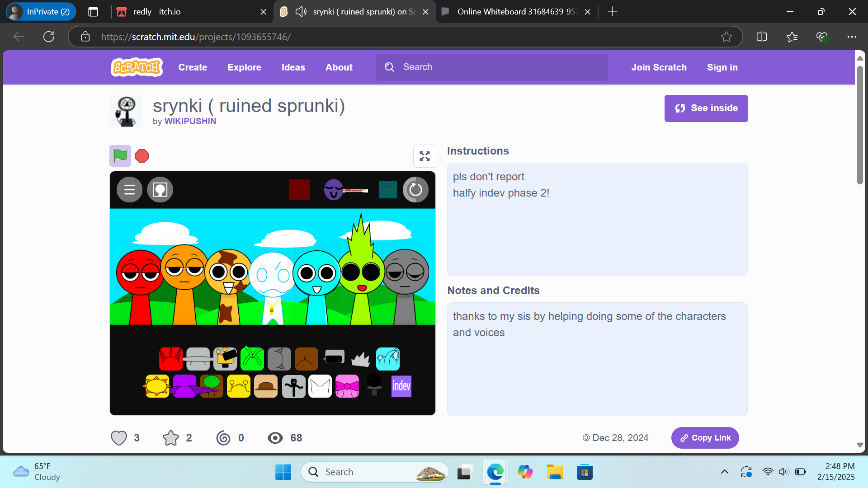
Task: Select the brown character icon
Action: coord(307,359)
